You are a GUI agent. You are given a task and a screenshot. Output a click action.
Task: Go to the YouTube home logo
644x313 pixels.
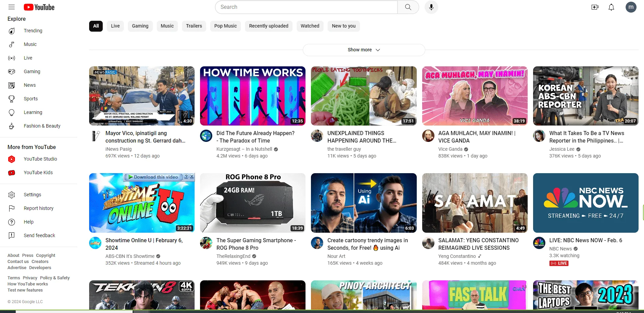tap(39, 7)
